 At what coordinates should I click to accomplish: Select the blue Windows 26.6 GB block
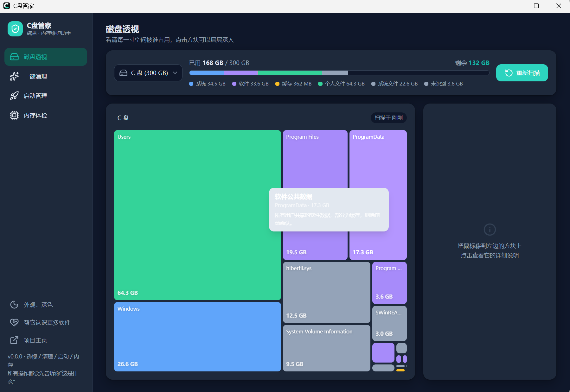click(x=197, y=337)
